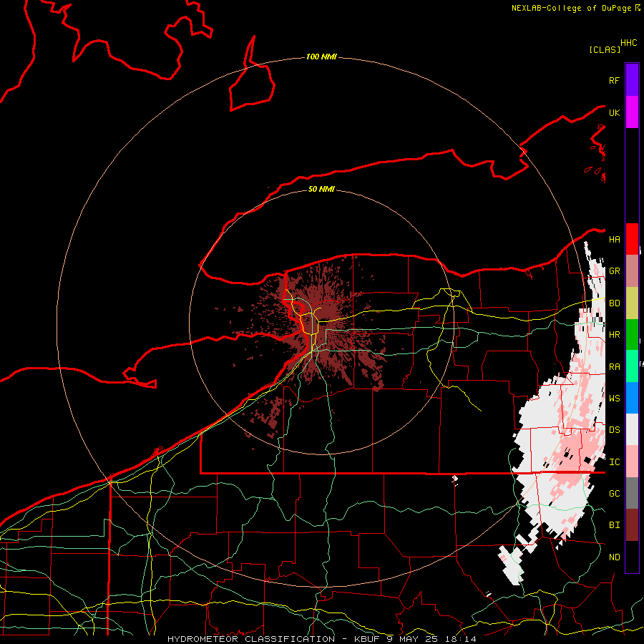Image resolution: width=644 pixels, height=644 pixels.
Task: Click the brown BI legend swatch
Action: (x=632, y=525)
